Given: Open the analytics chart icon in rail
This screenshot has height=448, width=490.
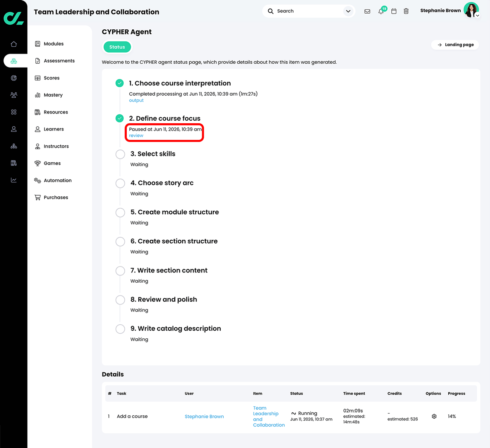Looking at the screenshot, I should click(14, 180).
